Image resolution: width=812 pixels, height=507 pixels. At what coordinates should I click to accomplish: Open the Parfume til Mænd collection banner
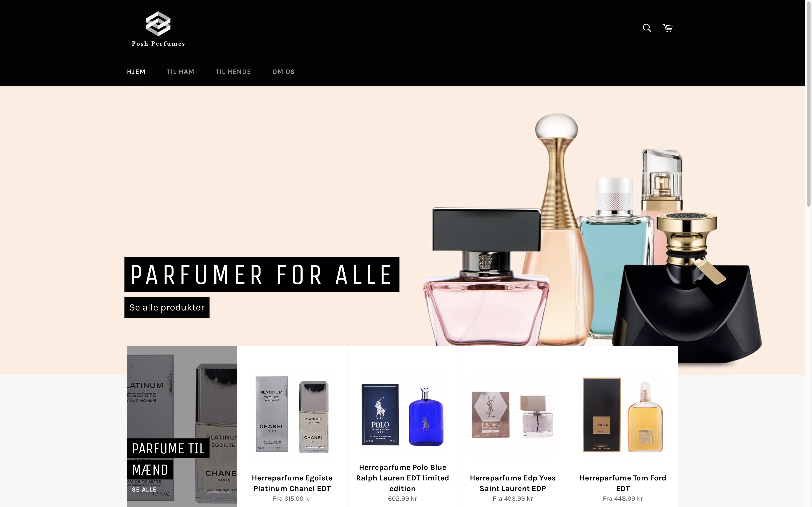click(x=182, y=427)
